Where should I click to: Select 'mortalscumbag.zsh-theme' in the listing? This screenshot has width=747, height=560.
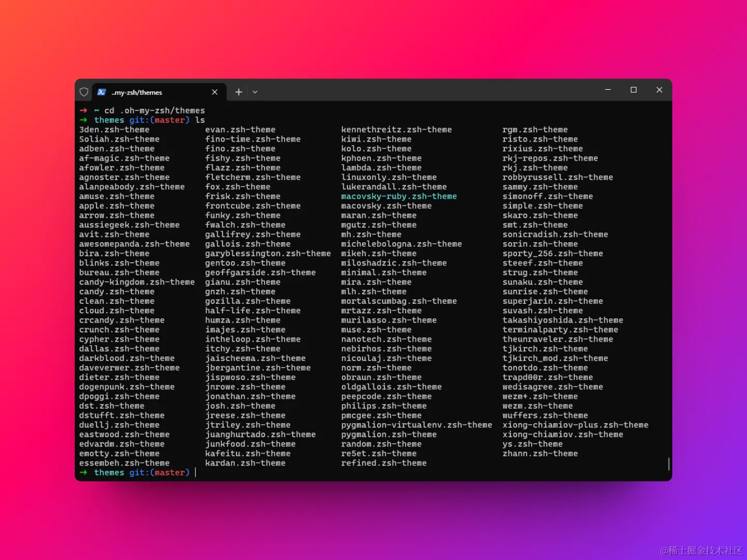click(x=399, y=301)
